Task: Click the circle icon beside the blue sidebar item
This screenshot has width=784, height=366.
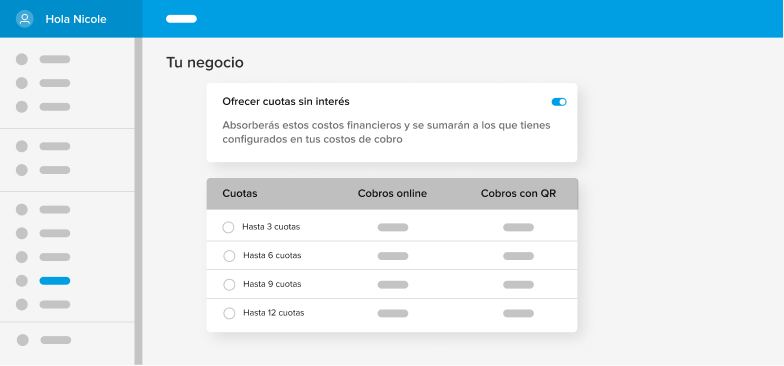Action: pyautogui.click(x=22, y=281)
